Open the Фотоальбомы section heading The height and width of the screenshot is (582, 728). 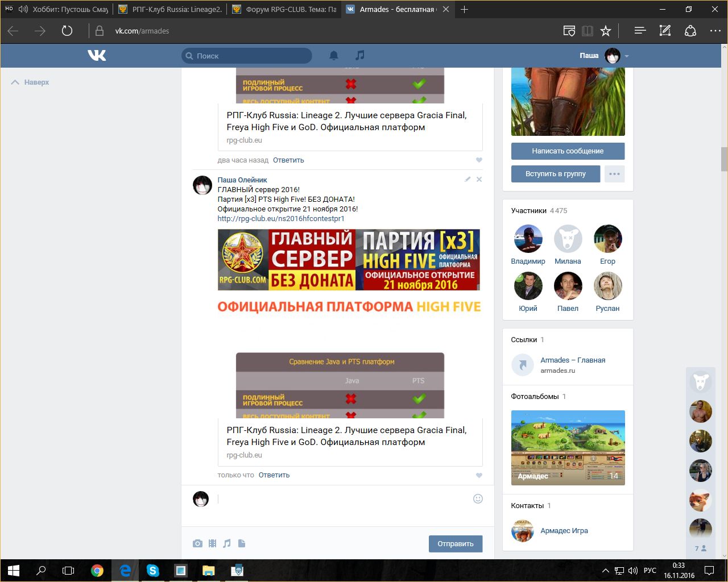[x=535, y=397]
